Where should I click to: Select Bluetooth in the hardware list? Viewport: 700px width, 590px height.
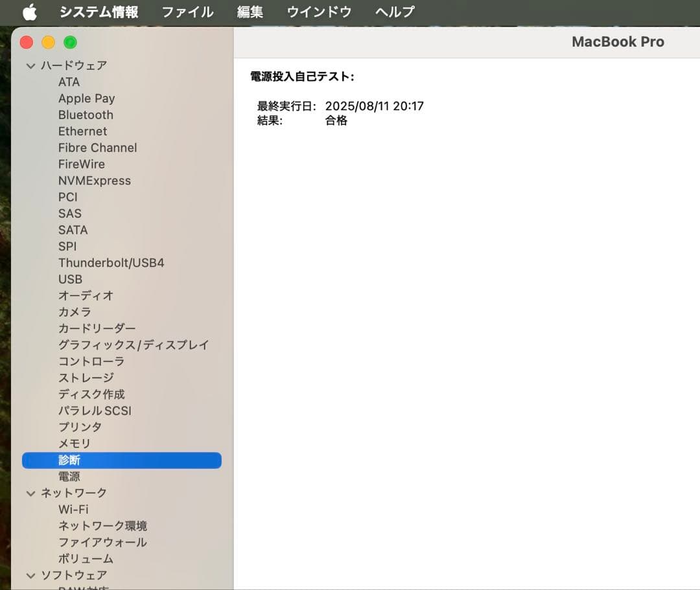tap(86, 115)
